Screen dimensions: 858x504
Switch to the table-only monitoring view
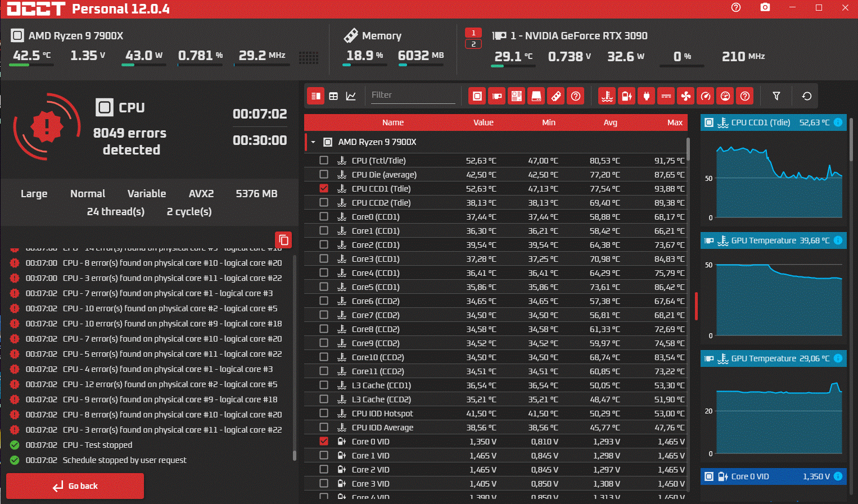click(333, 96)
